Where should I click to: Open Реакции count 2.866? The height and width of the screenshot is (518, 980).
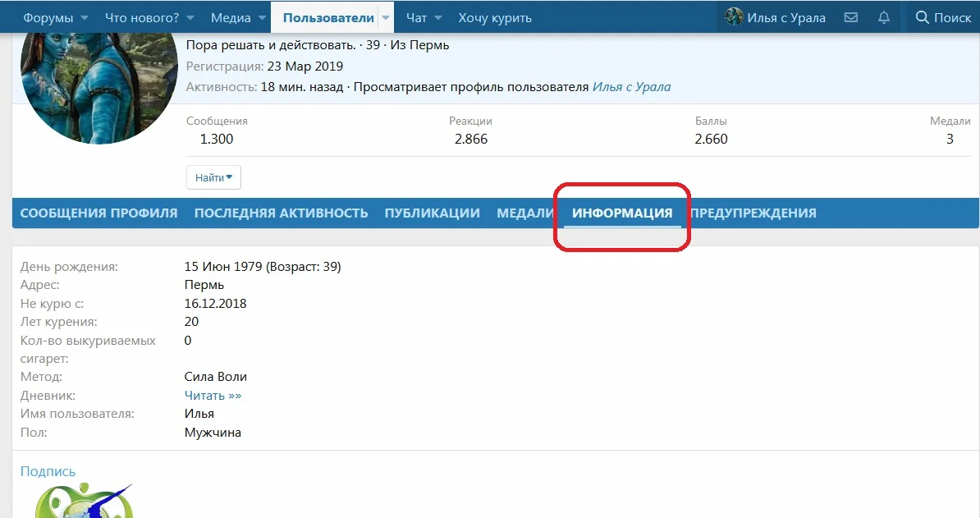coord(470,139)
